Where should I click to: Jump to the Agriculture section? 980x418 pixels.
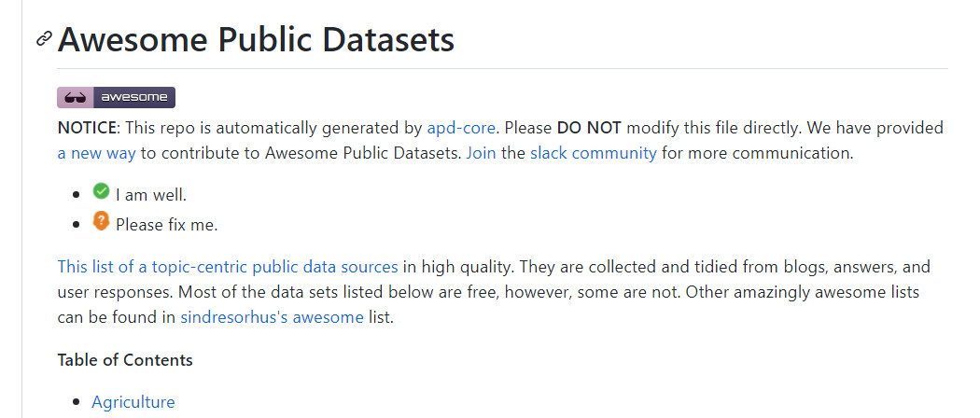pos(133,402)
